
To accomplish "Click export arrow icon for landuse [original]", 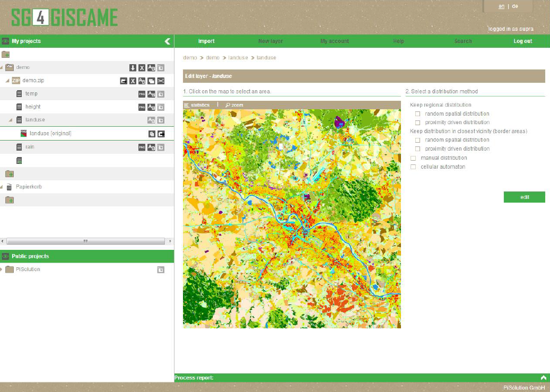I will point(161,134).
